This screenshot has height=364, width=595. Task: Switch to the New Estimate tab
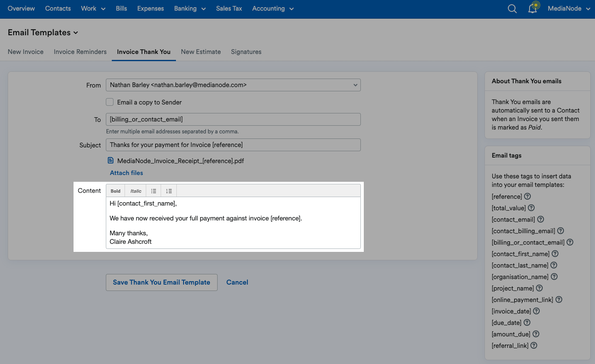pos(201,52)
